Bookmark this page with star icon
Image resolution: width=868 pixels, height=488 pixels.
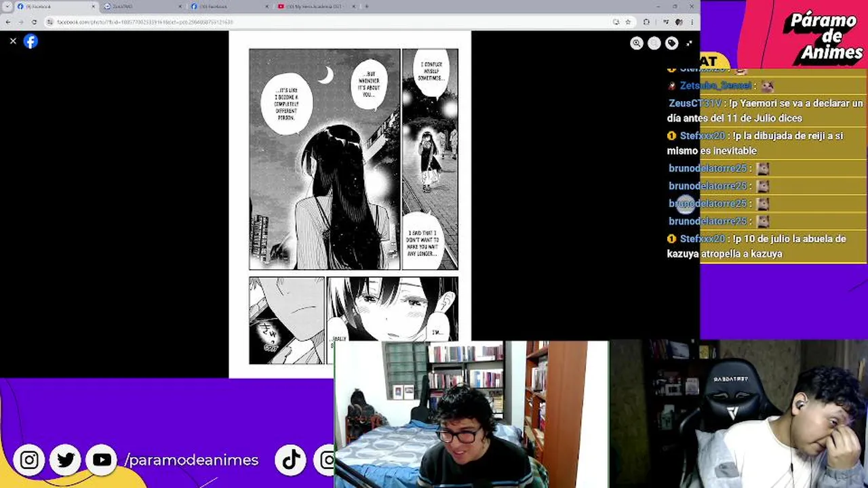click(629, 22)
